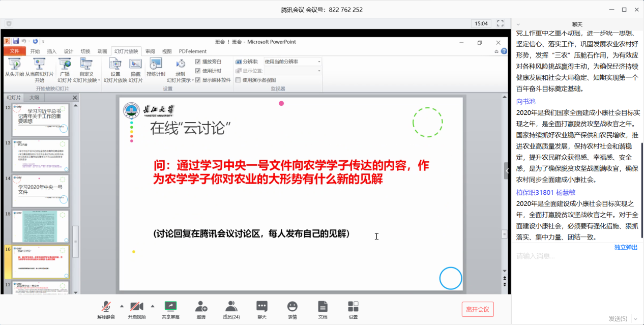Expand audio options arrow beside 解除静音
The width and height of the screenshot is (644, 325).
click(x=122, y=306)
